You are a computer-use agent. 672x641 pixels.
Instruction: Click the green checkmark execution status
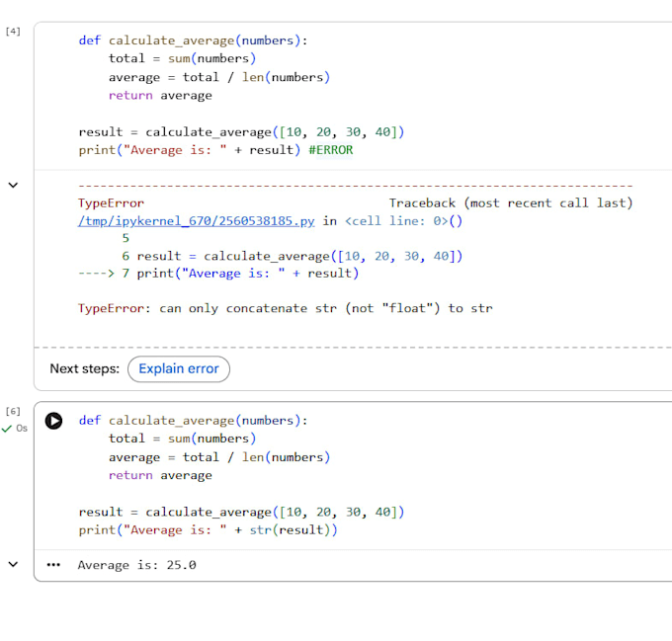point(7,429)
